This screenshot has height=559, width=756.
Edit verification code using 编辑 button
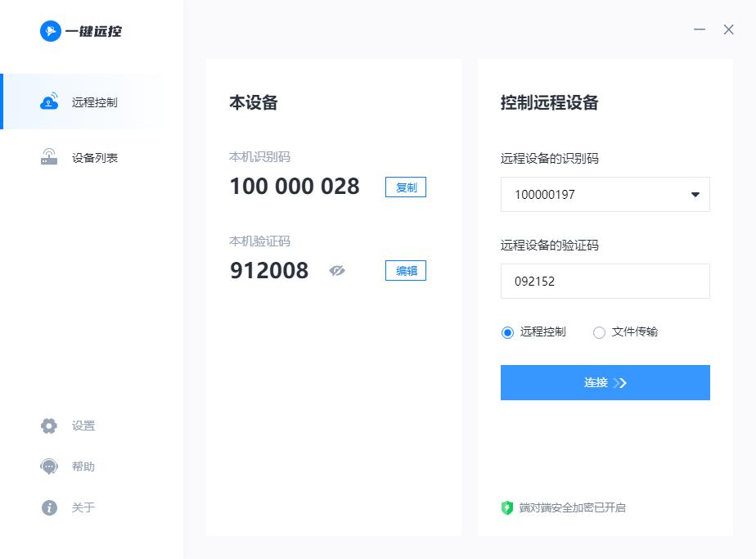(x=405, y=270)
